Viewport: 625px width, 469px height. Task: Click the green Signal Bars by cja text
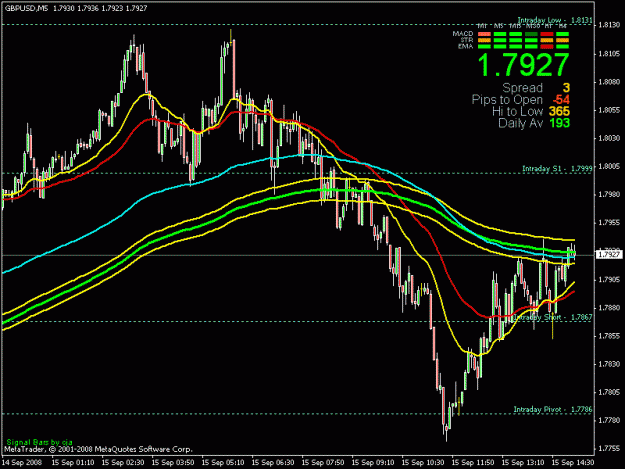[x=39, y=442]
